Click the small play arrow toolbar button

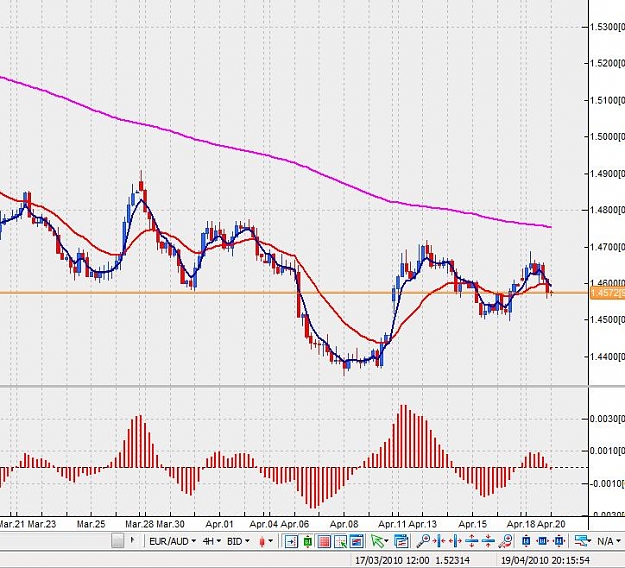[x=133, y=540]
